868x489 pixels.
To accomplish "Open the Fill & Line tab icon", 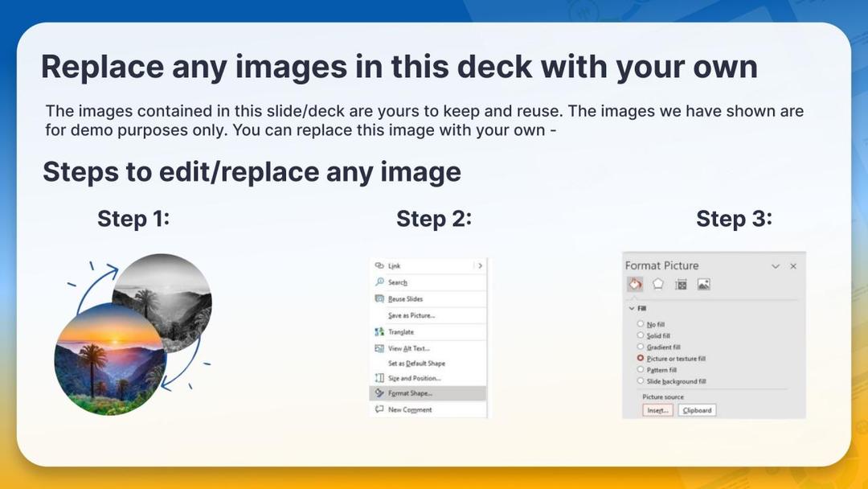I will [635, 284].
